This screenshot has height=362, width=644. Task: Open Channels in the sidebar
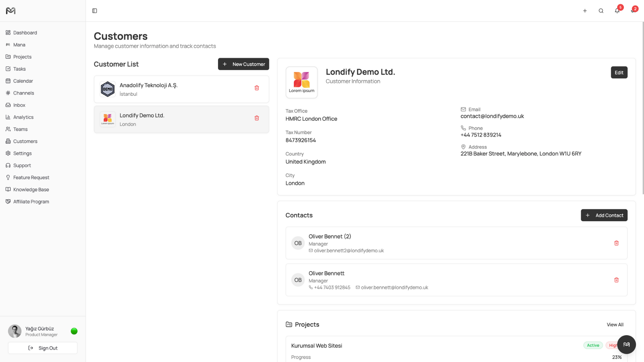(x=23, y=93)
